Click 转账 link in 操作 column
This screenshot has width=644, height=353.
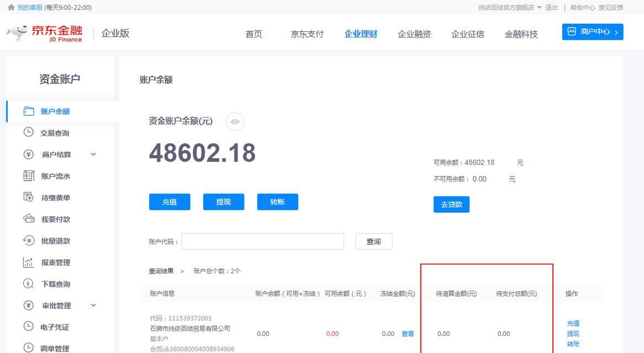coord(573,344)
